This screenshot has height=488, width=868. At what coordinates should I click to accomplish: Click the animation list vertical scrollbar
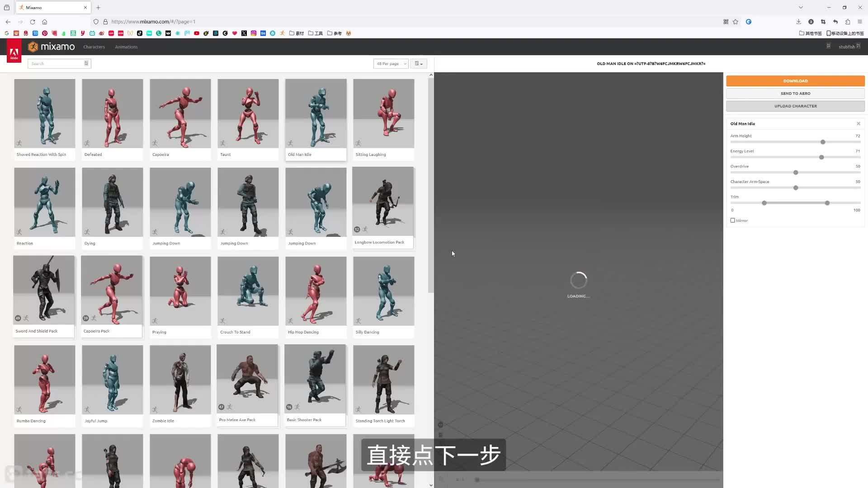pos(431,185)
